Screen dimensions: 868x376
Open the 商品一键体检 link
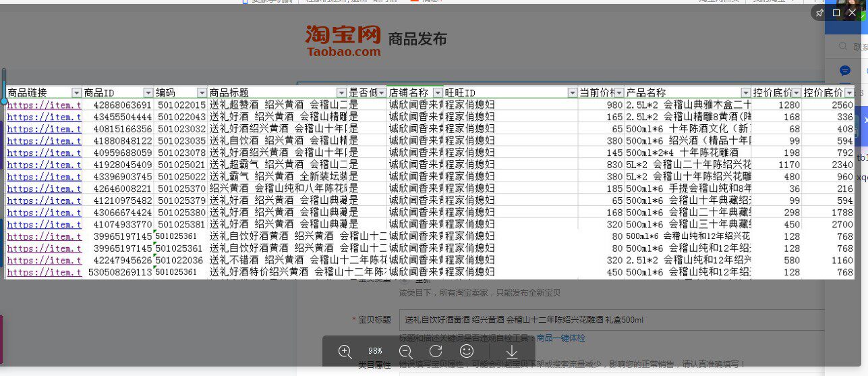pos(560,338)
